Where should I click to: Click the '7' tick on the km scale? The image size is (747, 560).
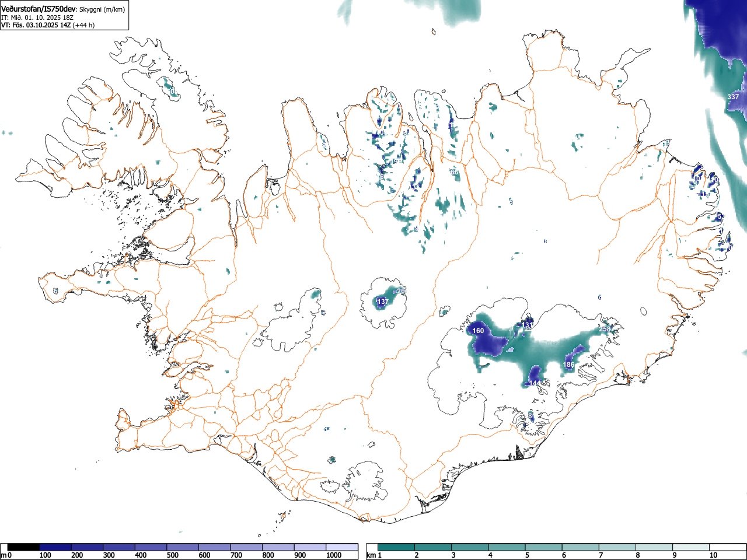[x=600, y=555]
